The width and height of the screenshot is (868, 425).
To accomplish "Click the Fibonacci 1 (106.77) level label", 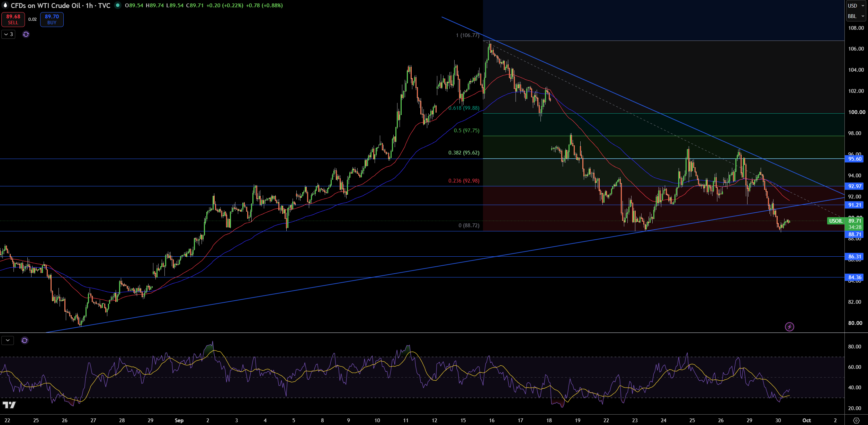I will click(x=468, y=35).
